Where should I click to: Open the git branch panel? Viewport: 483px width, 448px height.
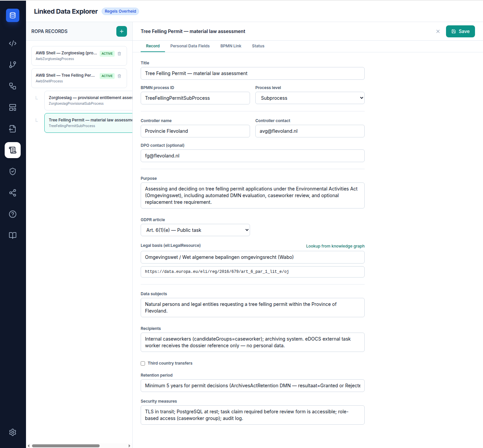[12, 64]
